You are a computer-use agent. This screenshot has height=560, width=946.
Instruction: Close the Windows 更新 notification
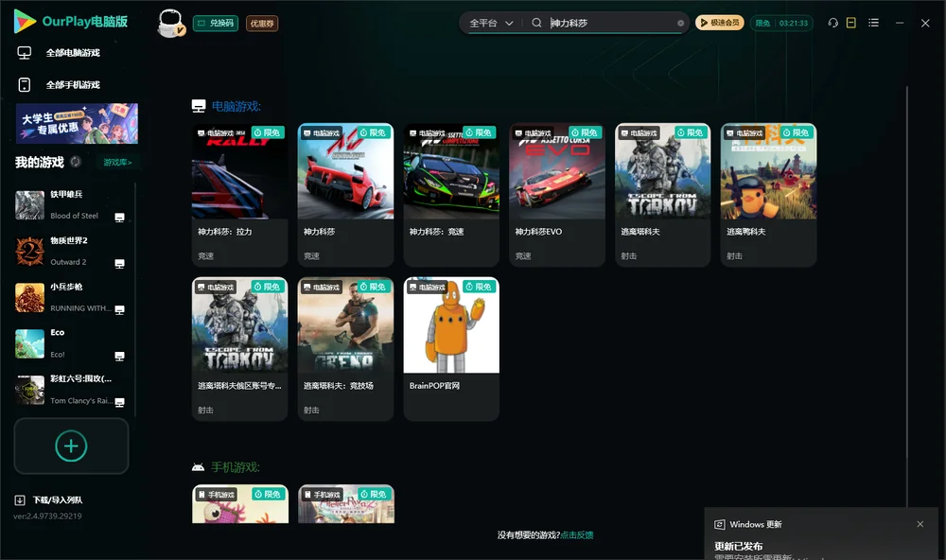tap(920, 524)
